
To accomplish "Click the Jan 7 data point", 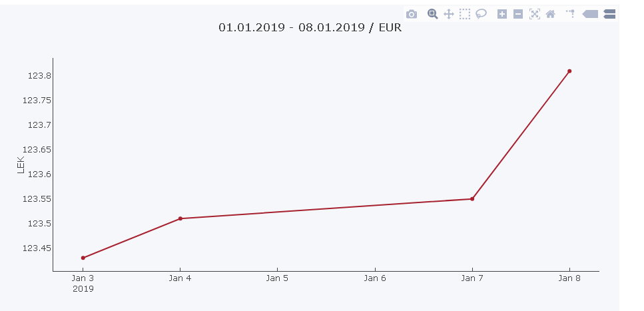I will [472, 198].
